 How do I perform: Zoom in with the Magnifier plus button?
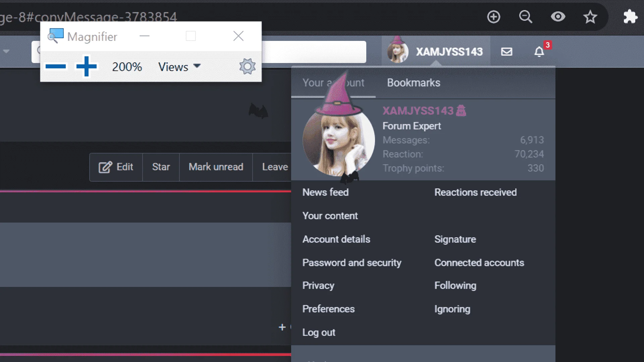(87, 66)
